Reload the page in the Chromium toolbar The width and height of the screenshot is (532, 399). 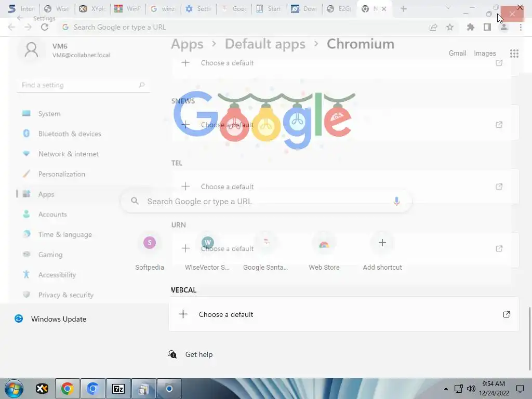tap(45, 27)
